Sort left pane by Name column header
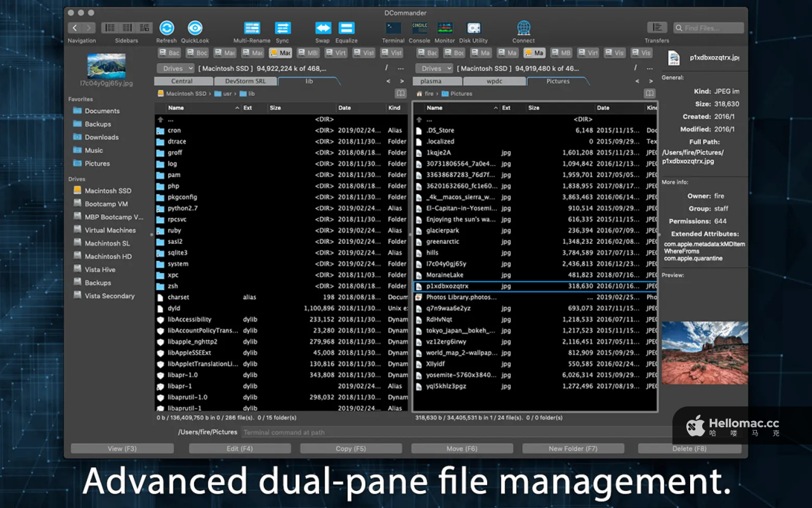The width and height of the screenshot is (812, 508). pyautogui.click(x=203, y=108)
